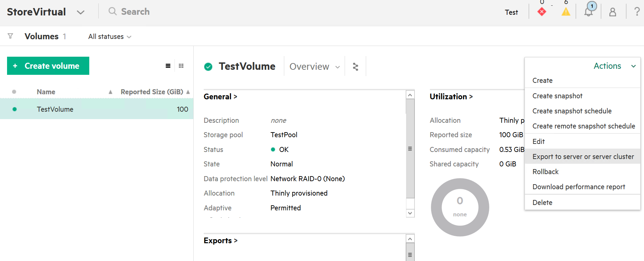Click the Name column sort arrow
The width and height of the screenshot is (644, 261).
[x=110, y=92]
